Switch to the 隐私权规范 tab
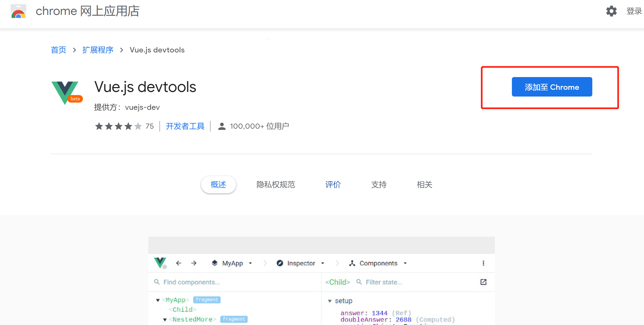644x325 pixels. tap(276, 185)
